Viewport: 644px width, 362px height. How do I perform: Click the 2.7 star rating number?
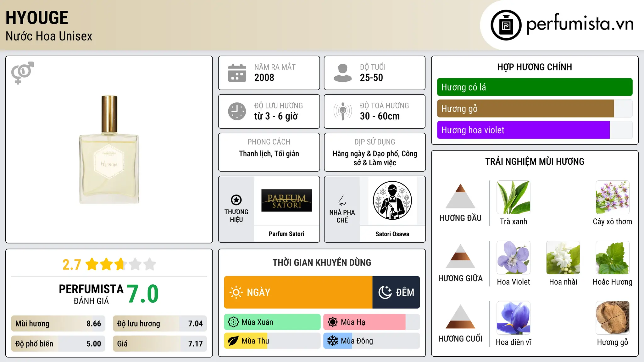72,265
